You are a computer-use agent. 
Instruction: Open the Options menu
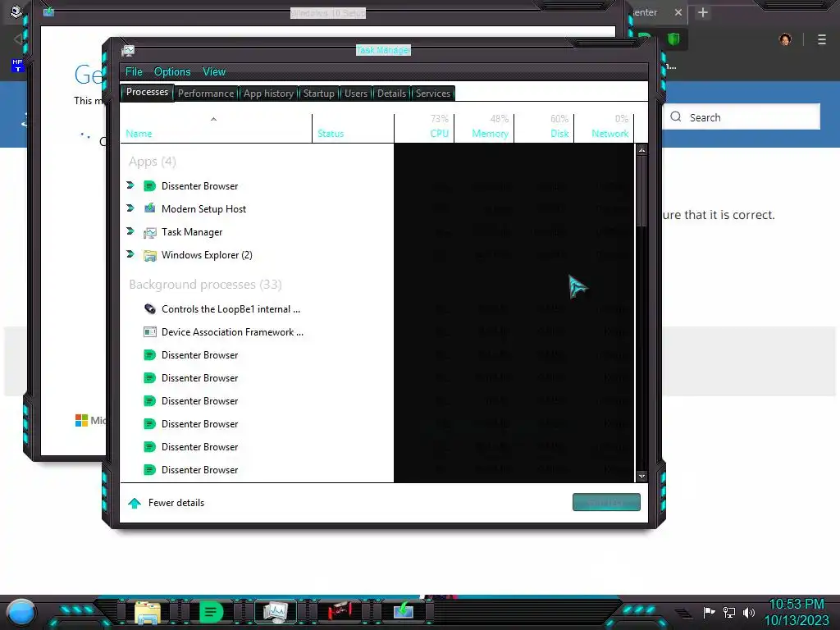172,72
